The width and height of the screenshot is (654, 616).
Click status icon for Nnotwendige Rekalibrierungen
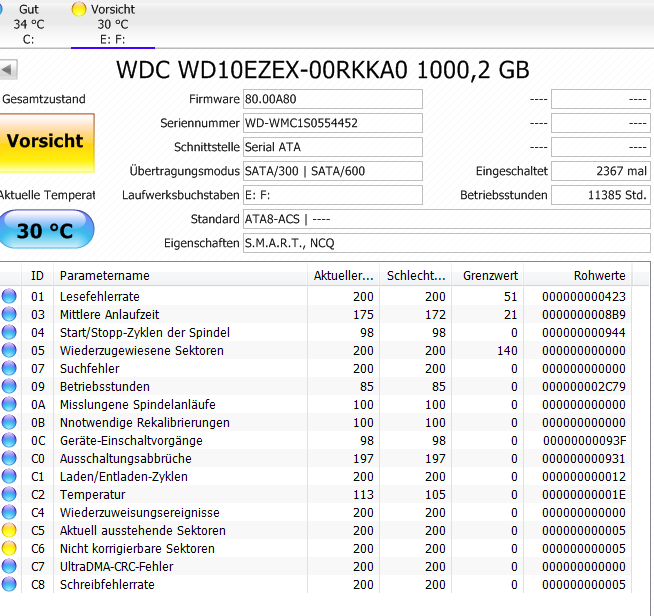(x=9, y=422)
